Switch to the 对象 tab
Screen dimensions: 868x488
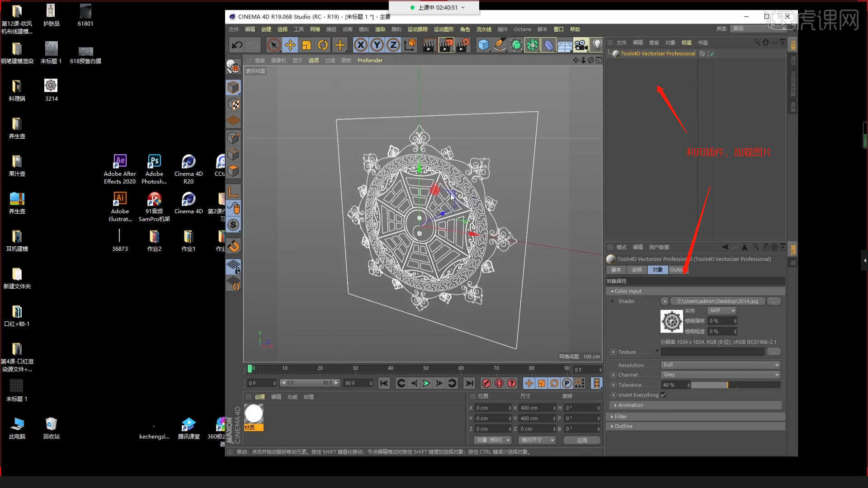(x=657, y=270)
